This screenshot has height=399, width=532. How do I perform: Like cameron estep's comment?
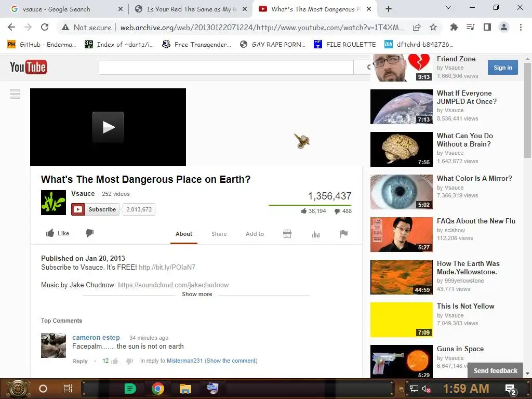coord(115,361)
